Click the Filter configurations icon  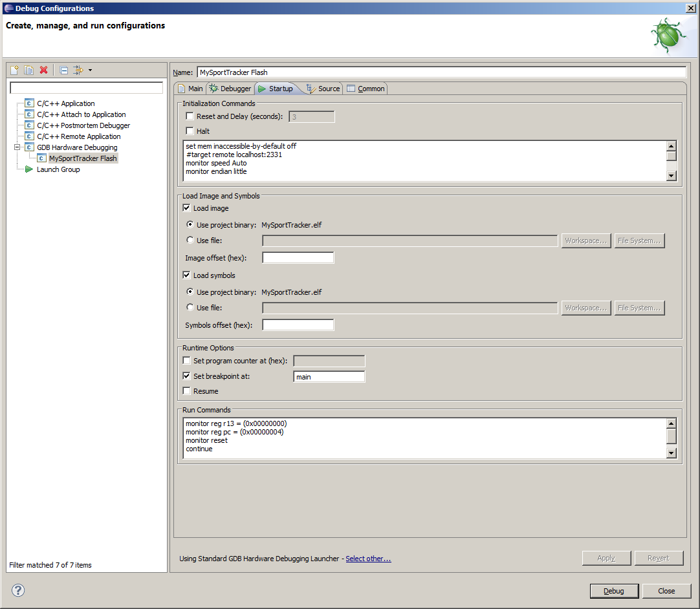click(78, 70)
